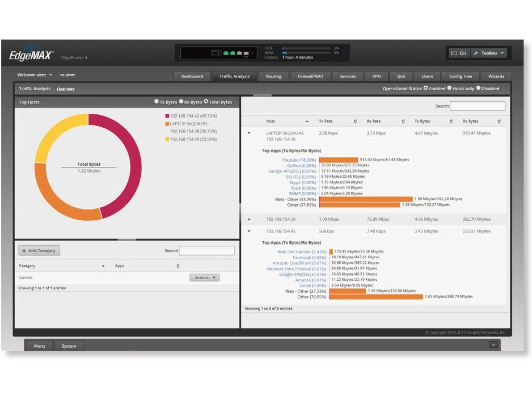Switch to the Traffic Analysis tab
Image resolution: width=532 pixels, height=399 pixels.
[234, 76]
